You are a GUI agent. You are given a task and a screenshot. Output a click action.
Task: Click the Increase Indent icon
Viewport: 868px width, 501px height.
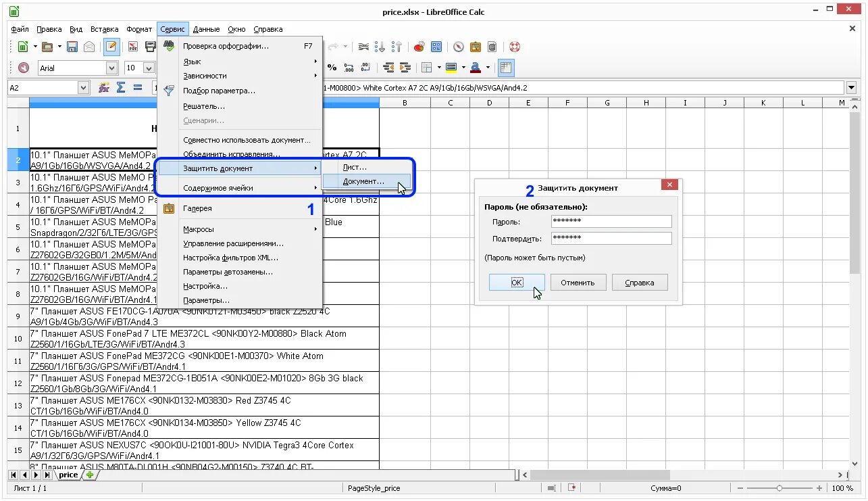[405, 68]
